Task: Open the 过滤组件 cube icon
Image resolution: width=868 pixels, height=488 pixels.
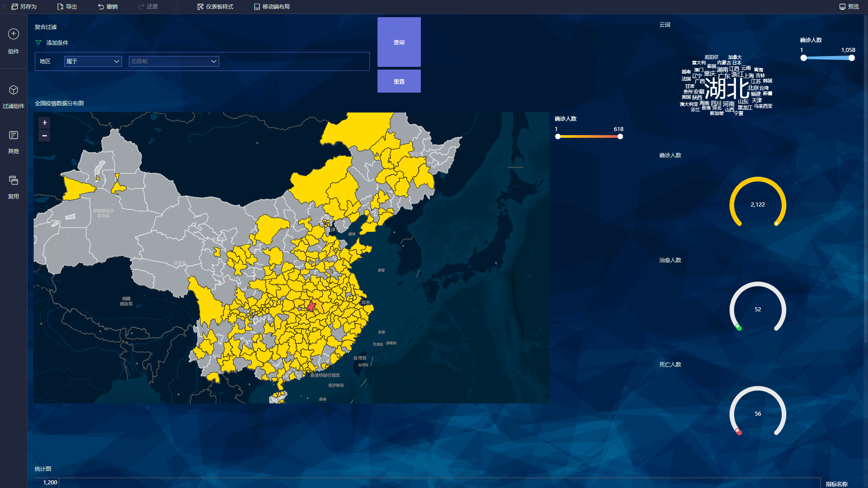Action: coord(14,90)
